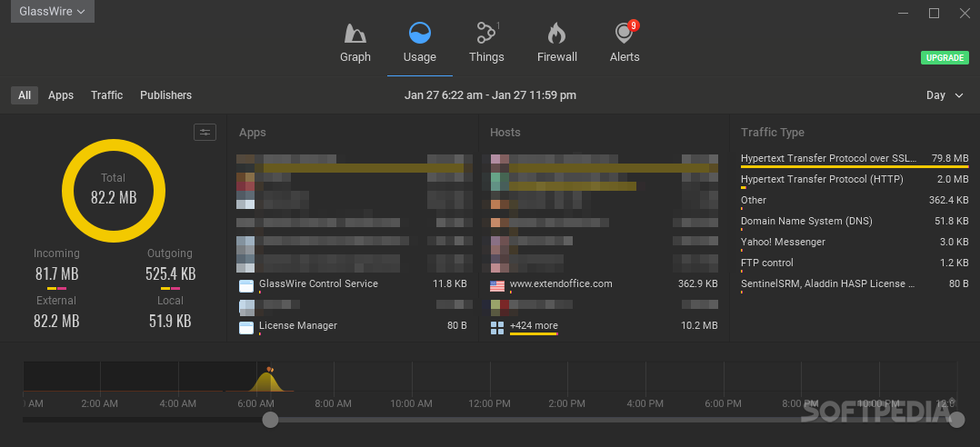Show the +424 more hosts link

pyautogui.click(x=534, y=325)
